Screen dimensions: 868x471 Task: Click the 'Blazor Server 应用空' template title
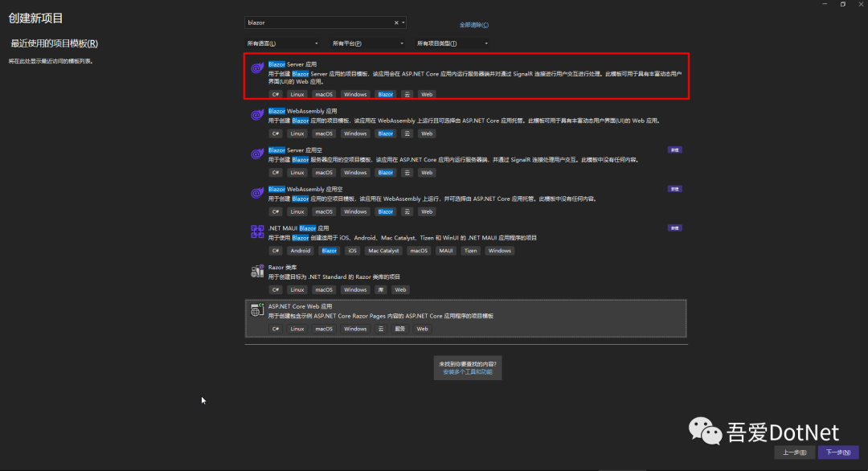(x=295, y=150)
